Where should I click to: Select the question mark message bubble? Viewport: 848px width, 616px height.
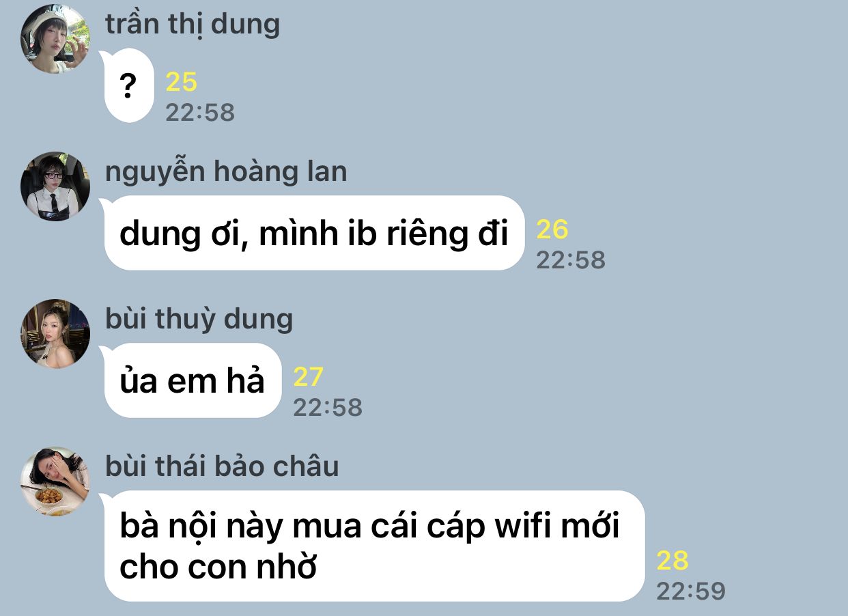tap(128, 87)
